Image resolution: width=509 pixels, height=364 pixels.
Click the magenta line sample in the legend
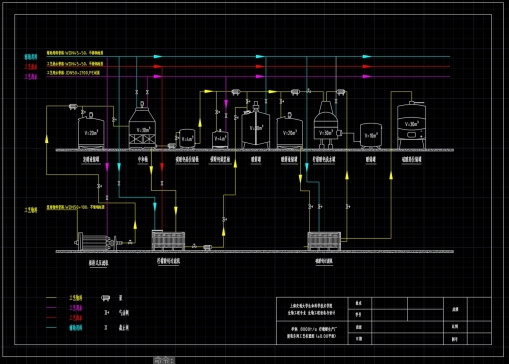pyautogui.click(x=51, y=308)
